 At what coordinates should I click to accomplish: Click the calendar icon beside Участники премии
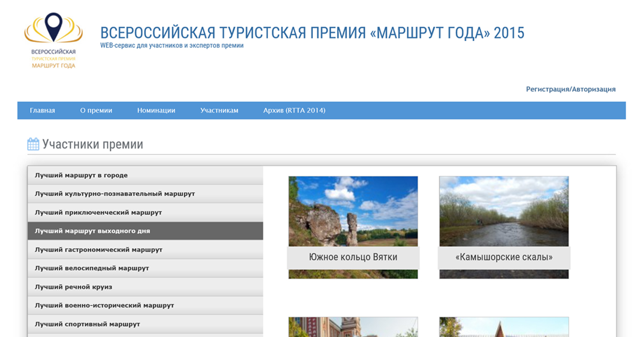[33, 144]
